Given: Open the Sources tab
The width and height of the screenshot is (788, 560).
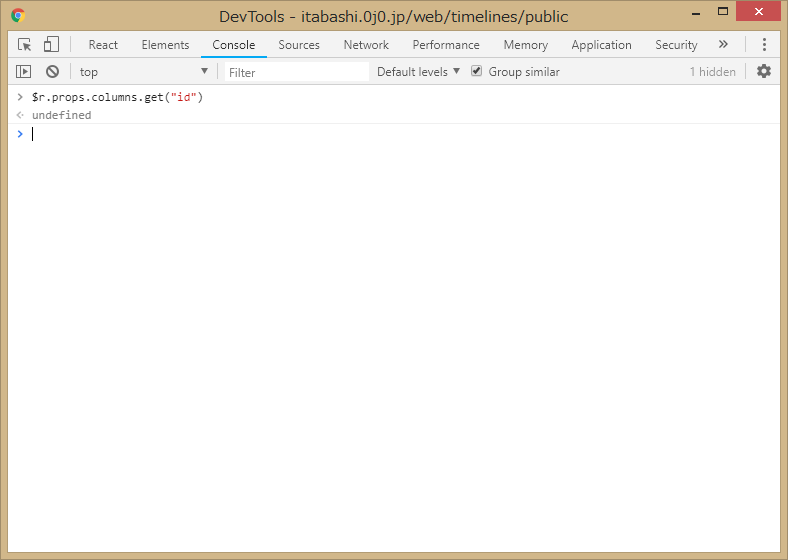Looking at the screenshot, I should click(299, 45).
